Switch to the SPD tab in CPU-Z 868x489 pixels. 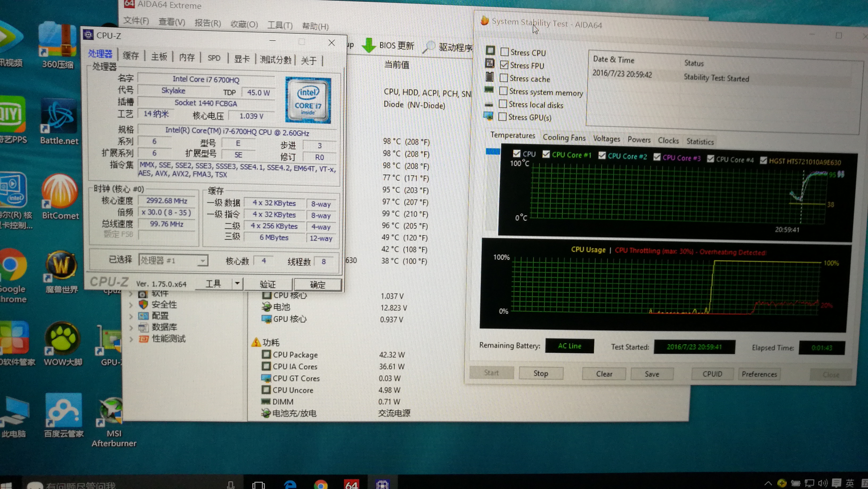(214, 58)
